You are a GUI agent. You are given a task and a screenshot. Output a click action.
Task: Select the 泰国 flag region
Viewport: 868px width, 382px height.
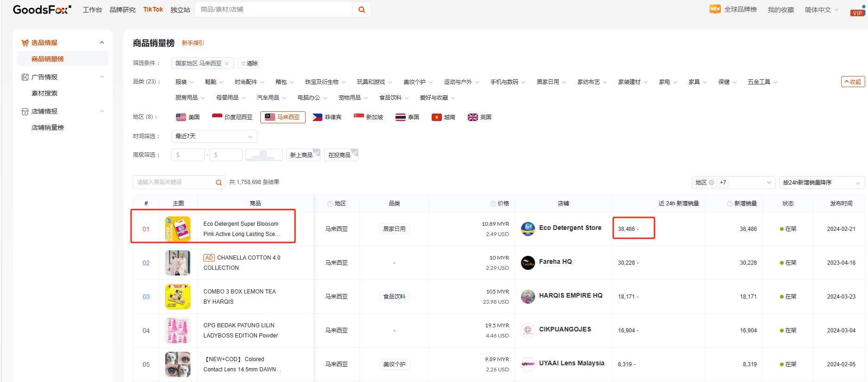click(408, 117)
